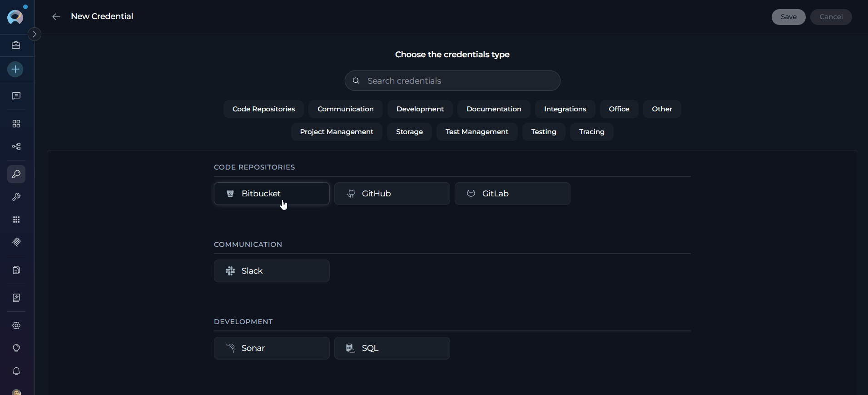This screenshot has width=868, height=395.
Task: Open the wrench tools sidebar icon
Action: coord(16,197)
